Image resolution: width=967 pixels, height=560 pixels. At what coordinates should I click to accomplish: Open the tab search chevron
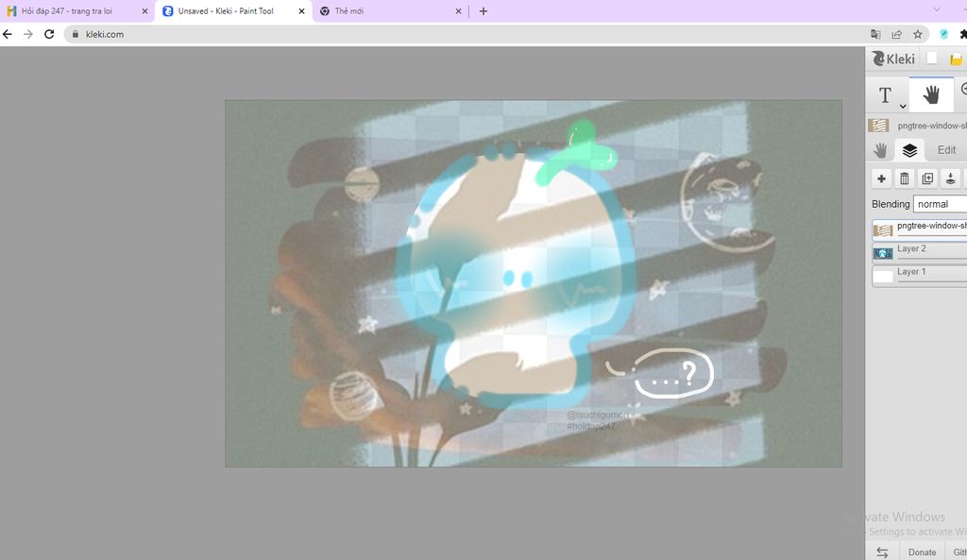coord(936,9)
